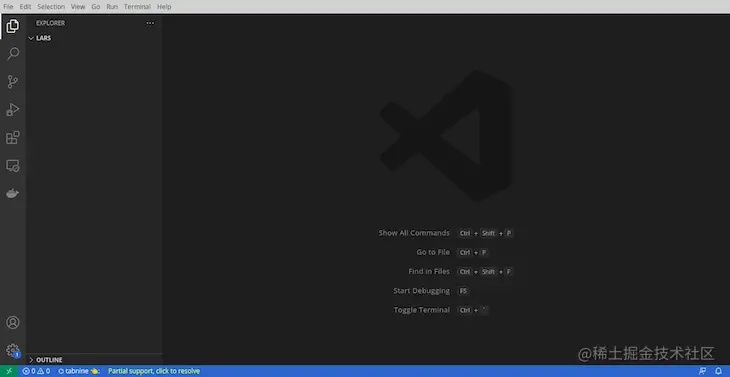
Task: Click the tabnine status bar item
Action: (x=79, y=371)
